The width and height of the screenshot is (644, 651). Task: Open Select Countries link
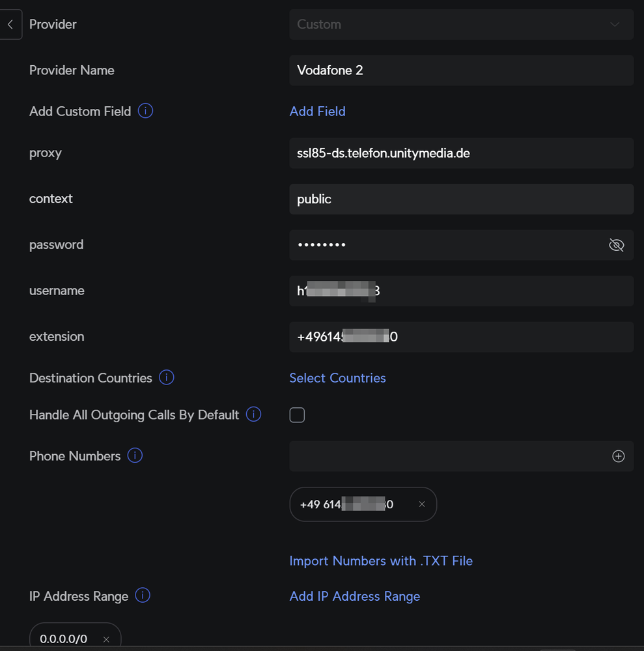[x=337, y=378]
